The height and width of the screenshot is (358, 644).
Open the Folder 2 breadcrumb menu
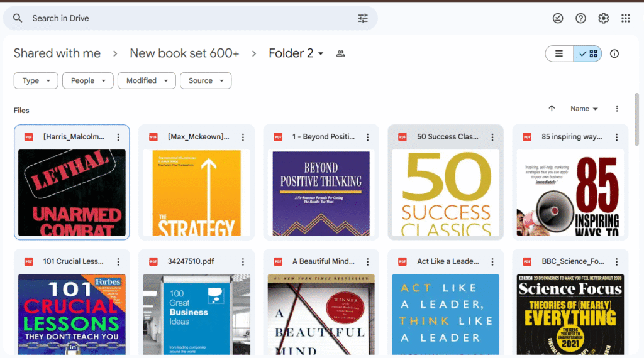click(x=296, y=53)
